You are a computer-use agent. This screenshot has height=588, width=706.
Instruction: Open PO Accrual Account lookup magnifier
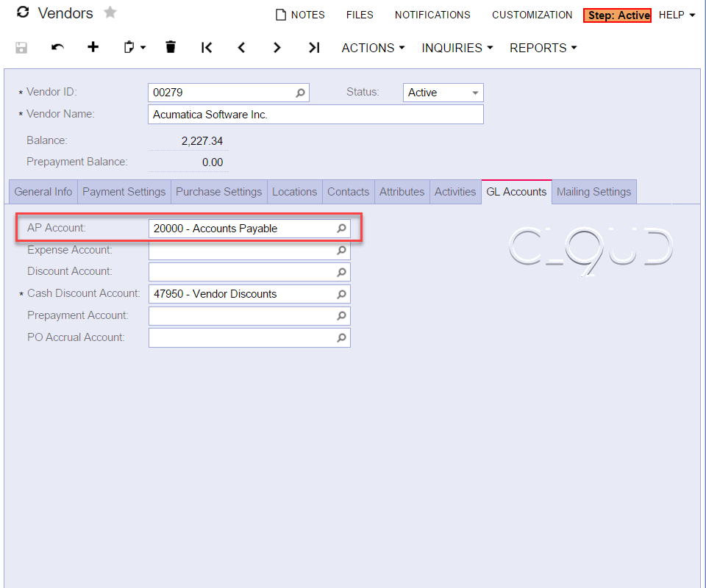[342, 338]
